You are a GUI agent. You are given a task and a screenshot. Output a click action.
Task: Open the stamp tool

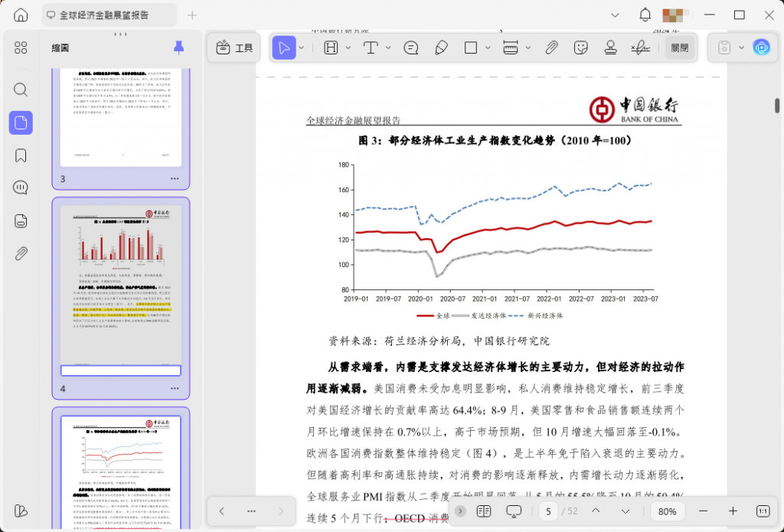610,48
